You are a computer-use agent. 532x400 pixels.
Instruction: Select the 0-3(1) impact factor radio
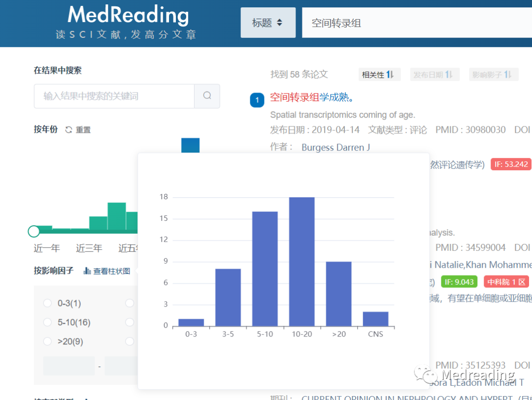(47, 303)
